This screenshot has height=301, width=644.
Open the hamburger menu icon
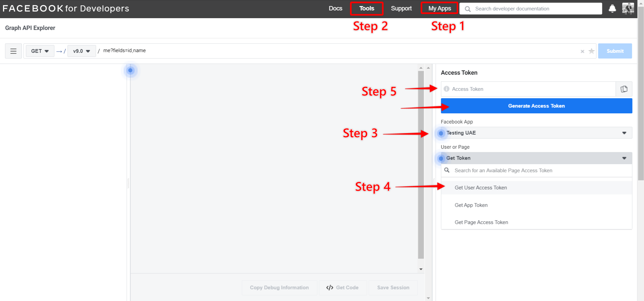tap(13, 51)
